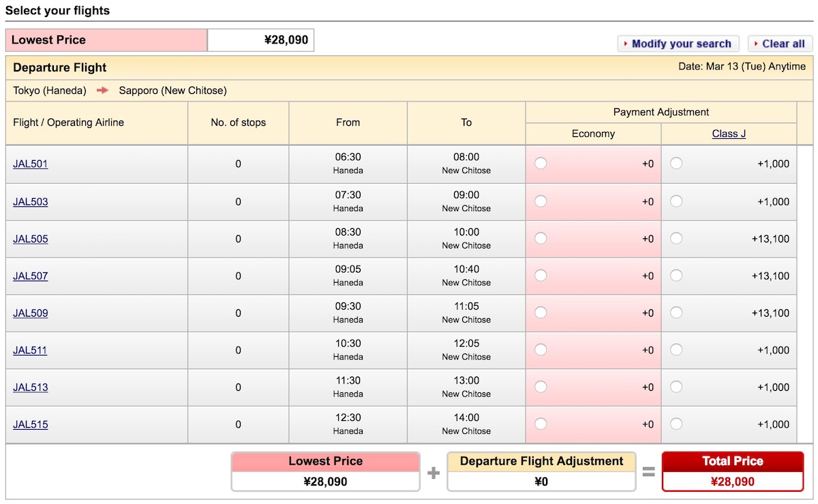The height and width of the screenshot is (504, 818).
Task: Click the Tokyo (Haneda) origin text
Action: point(50,91)
